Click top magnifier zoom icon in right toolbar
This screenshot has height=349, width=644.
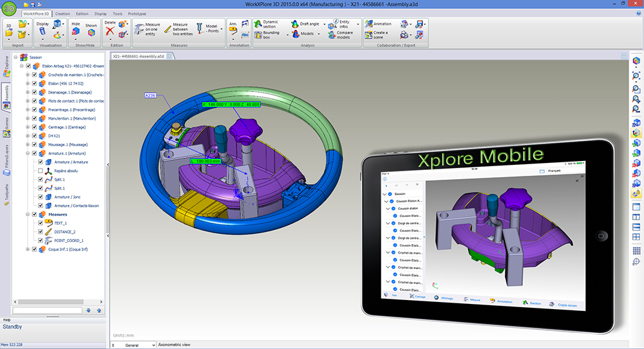click(636, 75)
